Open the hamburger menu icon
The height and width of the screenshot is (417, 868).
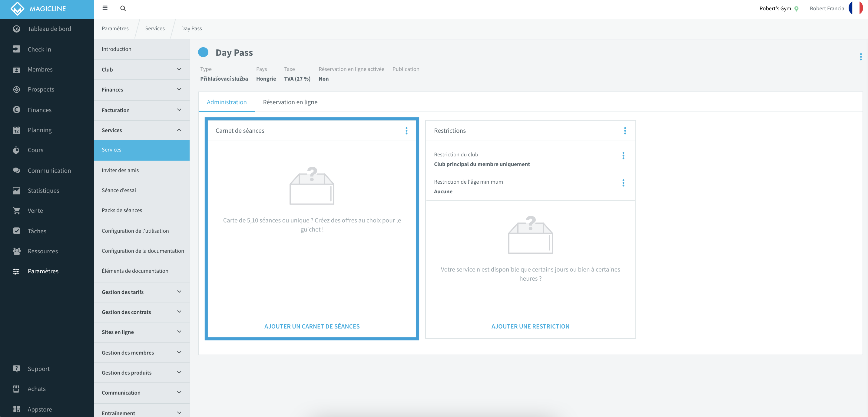(105, 8)
